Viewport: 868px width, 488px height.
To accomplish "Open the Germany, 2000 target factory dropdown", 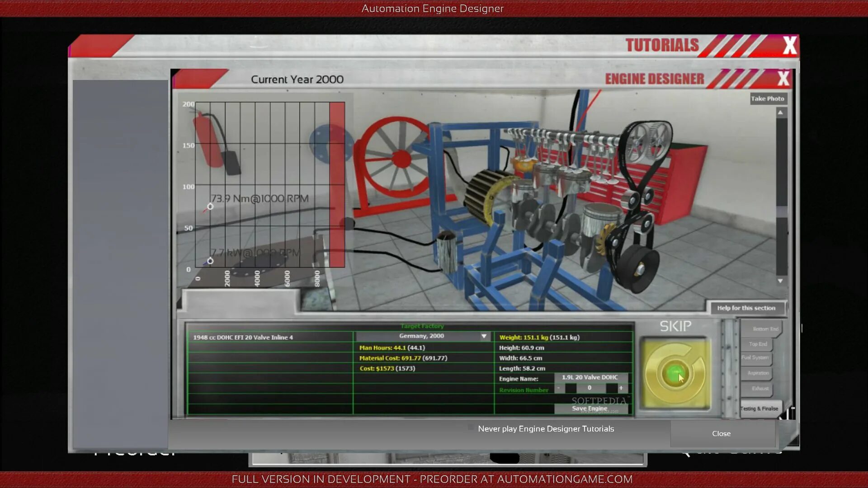I will (421, 336).
